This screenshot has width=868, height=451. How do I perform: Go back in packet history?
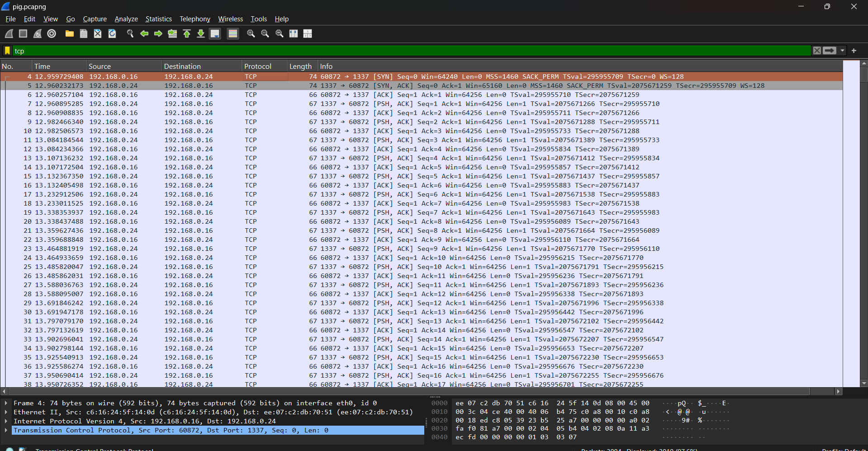[x=144, y=34]
